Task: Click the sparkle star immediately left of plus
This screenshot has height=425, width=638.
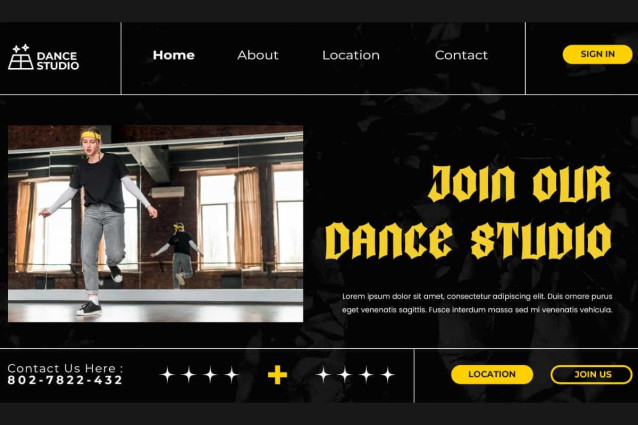Action: 232,375
